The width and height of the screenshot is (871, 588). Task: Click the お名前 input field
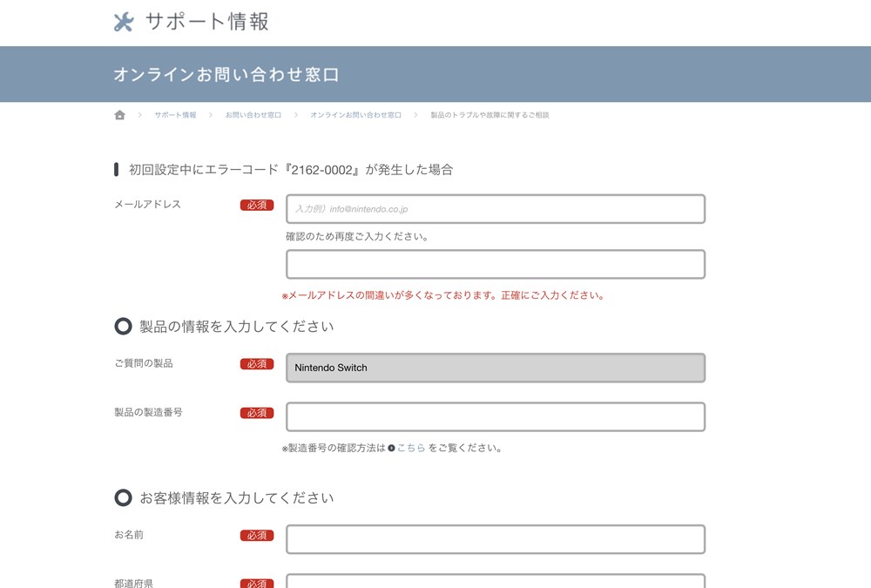click(x=496, y=539)
